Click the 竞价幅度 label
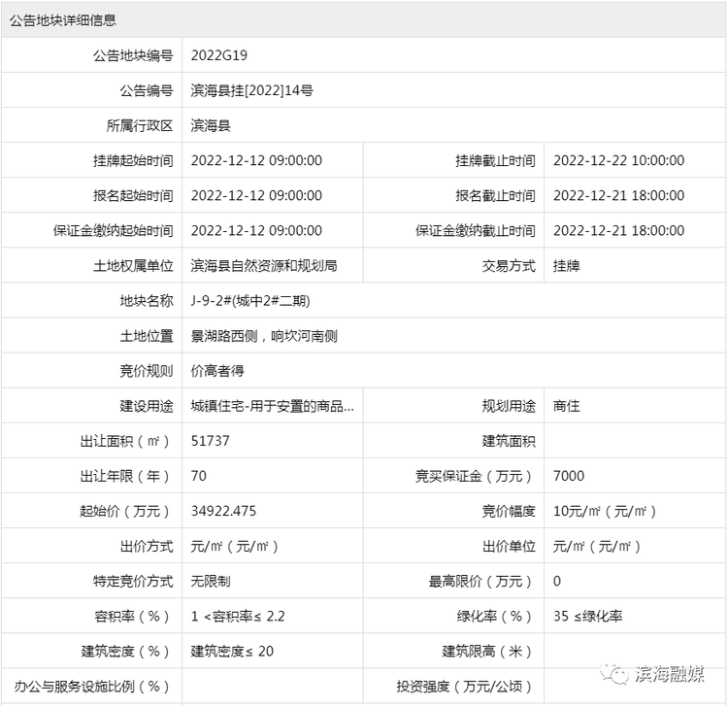Viewport: 728px width, 706px height. click(509, 512)
